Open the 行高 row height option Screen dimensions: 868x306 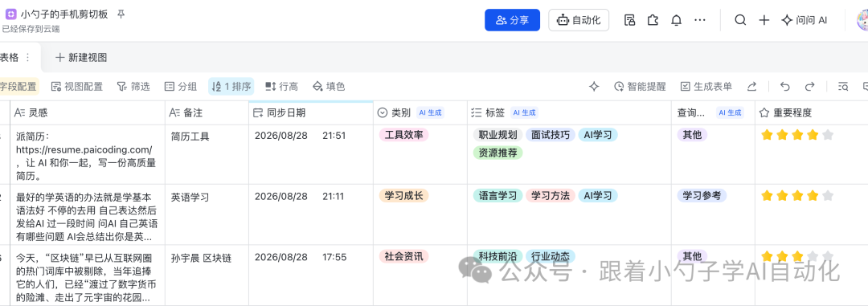[x=282, y=86]
